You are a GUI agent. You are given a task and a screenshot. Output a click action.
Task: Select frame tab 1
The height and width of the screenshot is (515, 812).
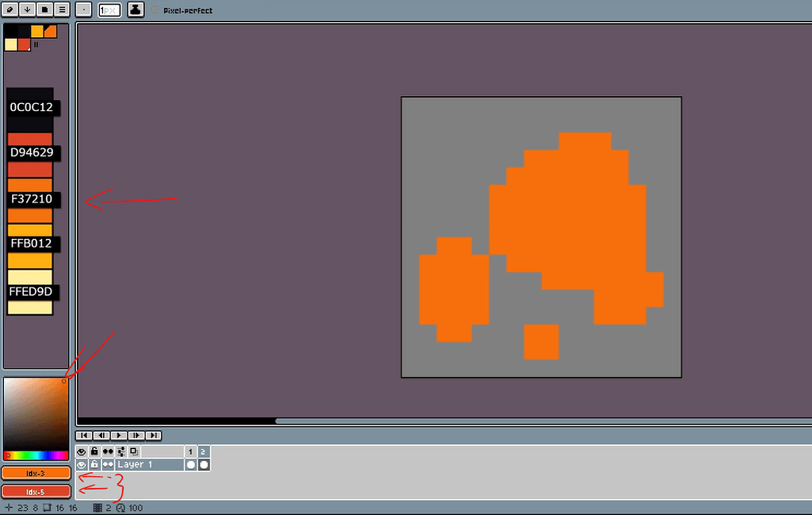(190, 451)
